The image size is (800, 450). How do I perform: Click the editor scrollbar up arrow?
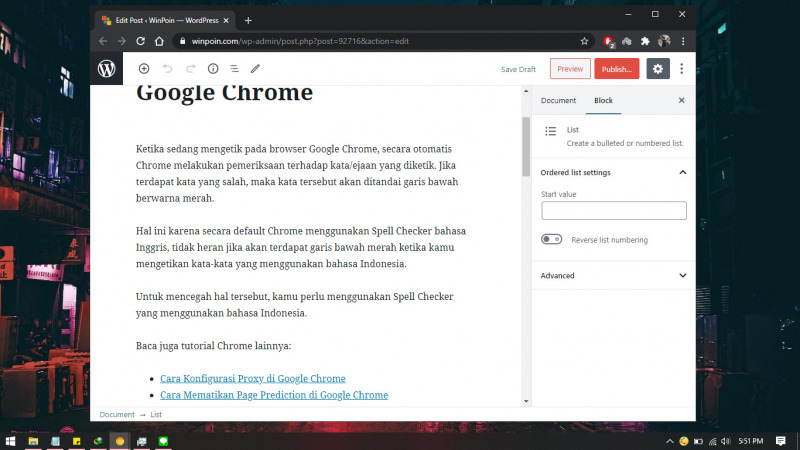pos(526,91)
